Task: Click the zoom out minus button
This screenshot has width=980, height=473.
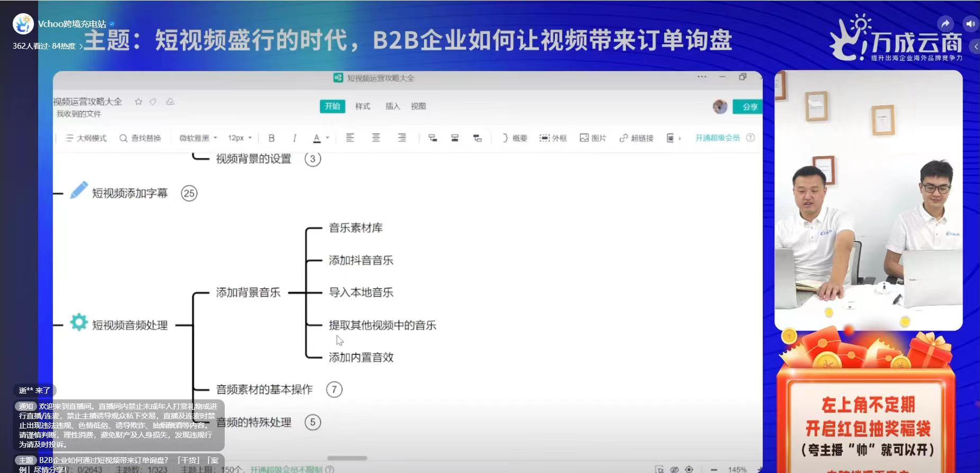Action: pyautogui.click(x=714, y=469)
